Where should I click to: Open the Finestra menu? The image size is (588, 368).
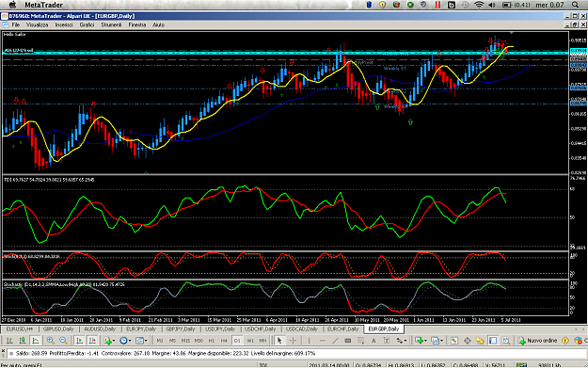coord(136,24)
